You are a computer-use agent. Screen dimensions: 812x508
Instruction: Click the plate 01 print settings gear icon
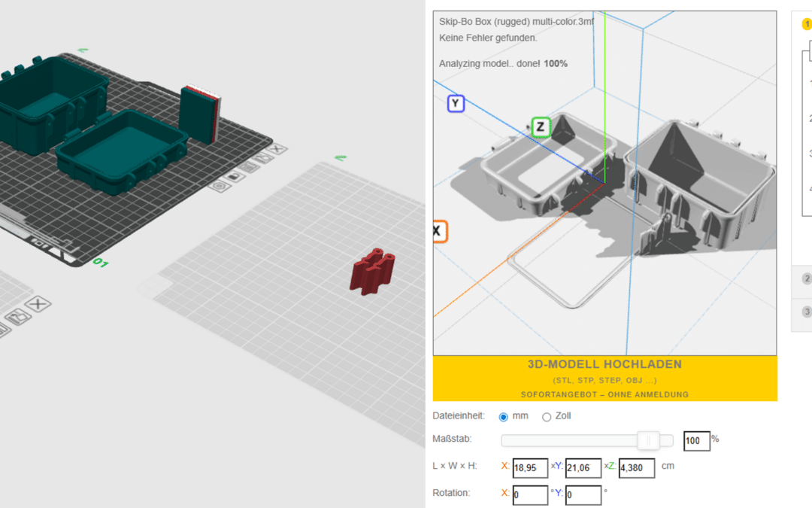click(x=219, y=186)
